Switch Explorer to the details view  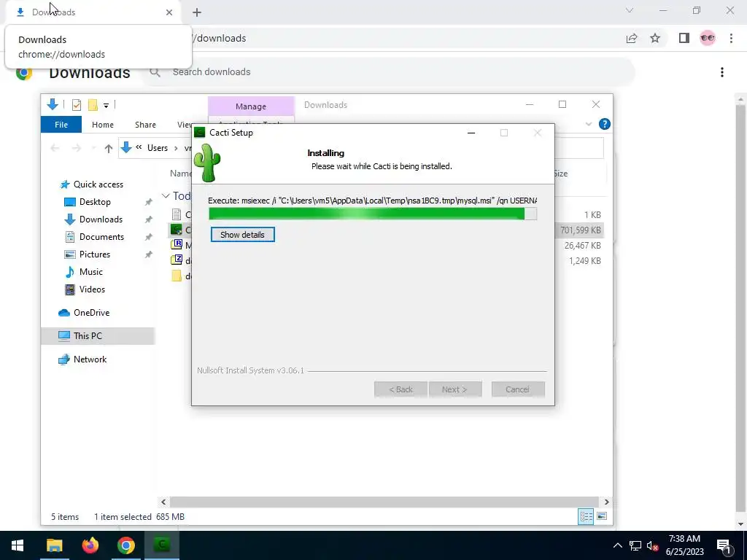pos(586,517)
